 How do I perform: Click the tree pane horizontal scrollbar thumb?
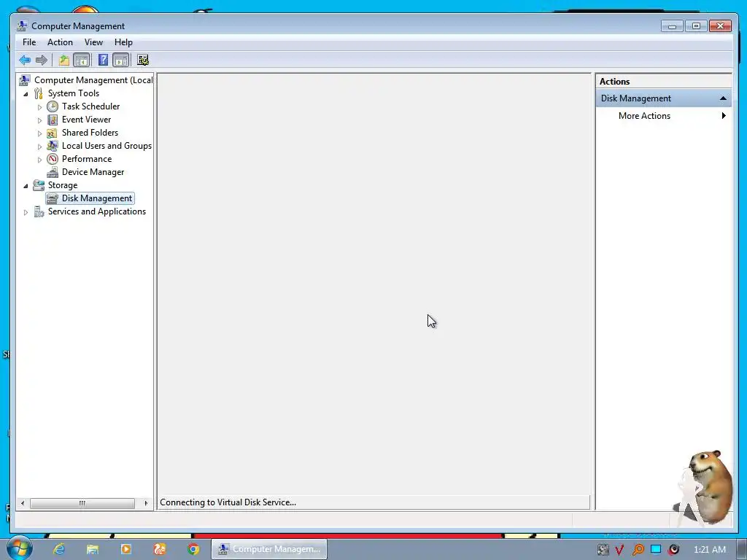82,503
